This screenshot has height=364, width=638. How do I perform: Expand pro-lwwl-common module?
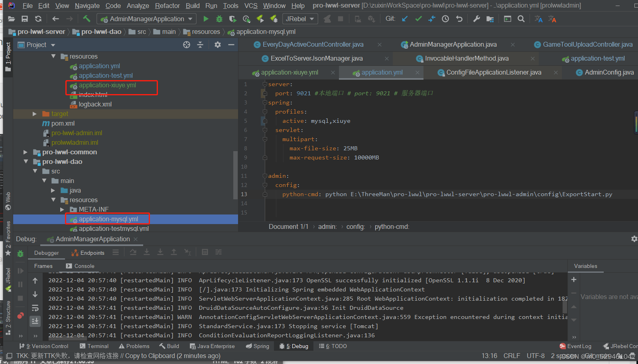tap(26, 152)
